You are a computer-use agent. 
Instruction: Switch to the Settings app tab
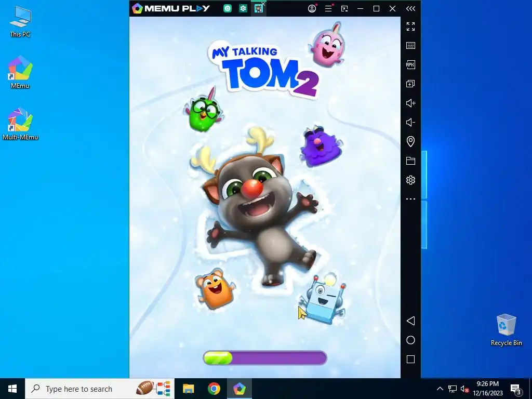click(x=243, y=8)
